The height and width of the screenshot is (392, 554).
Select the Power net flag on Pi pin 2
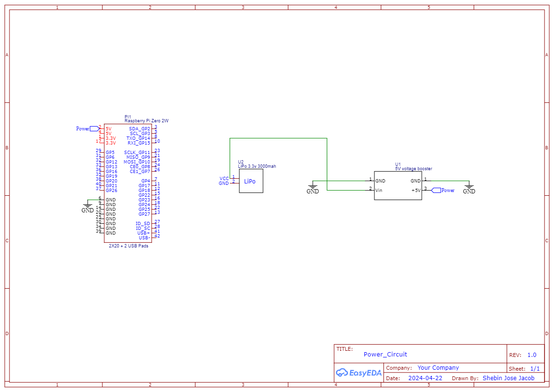point(88,128)
